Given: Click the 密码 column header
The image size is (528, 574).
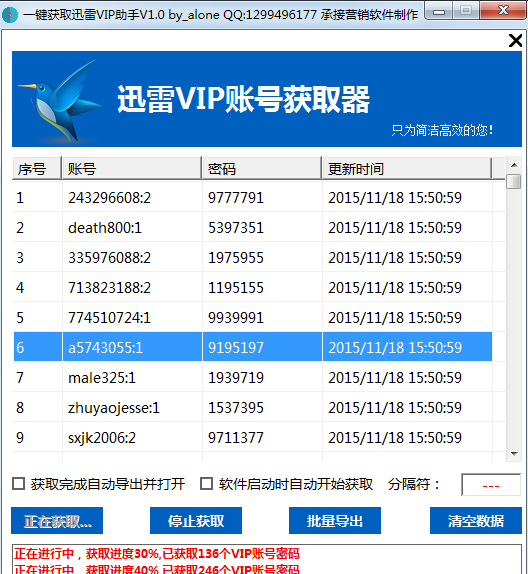Looking at the screenshot, I should pyautogui.click(x=262, y=168).
